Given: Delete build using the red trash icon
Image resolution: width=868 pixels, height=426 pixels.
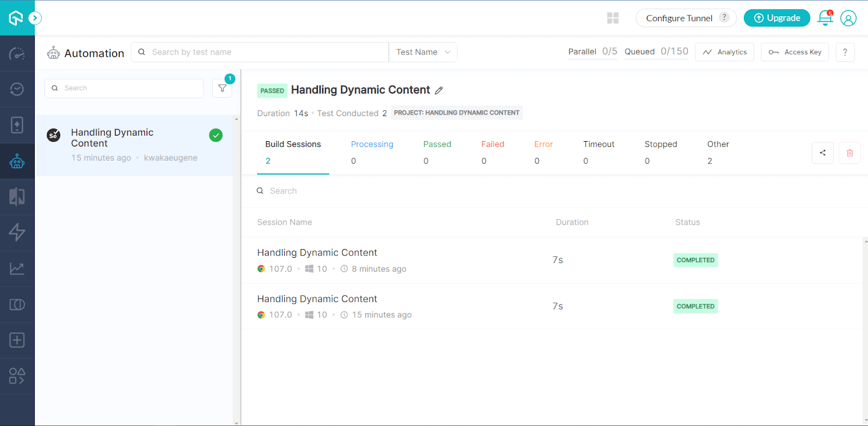Looking at the screenshot, I should [850, 152].
